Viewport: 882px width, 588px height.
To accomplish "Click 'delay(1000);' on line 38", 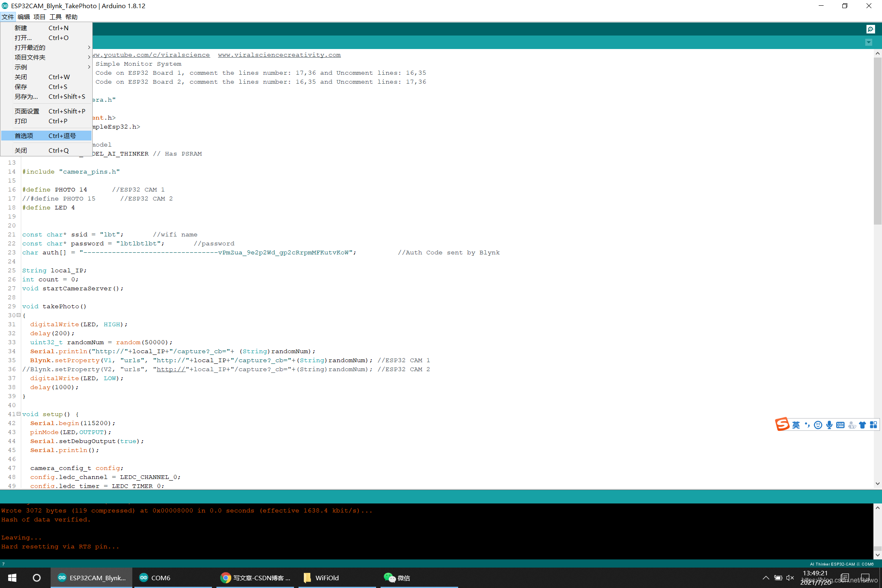I will pyautogui.click(x=54, y=387).
